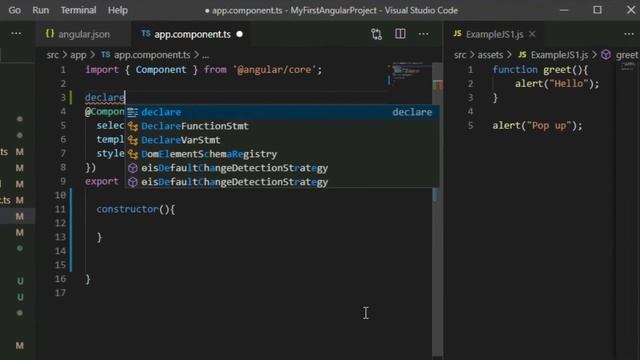Maximize the Visual Studio Code window
This screenshot has height=360, width=640.
coord(597,10)
